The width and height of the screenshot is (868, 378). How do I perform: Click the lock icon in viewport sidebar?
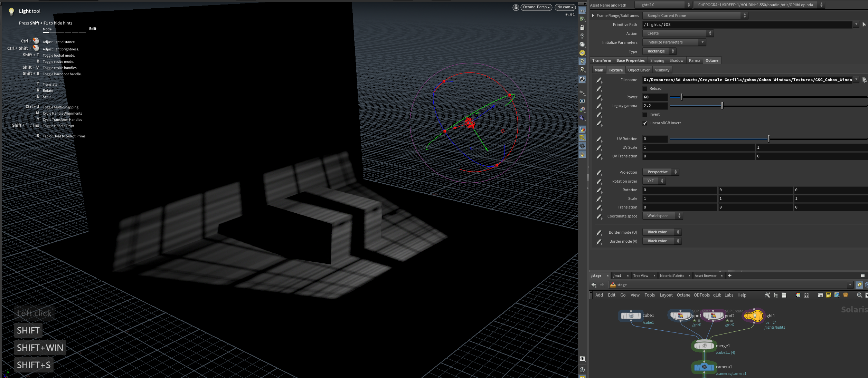coord(582,28)
